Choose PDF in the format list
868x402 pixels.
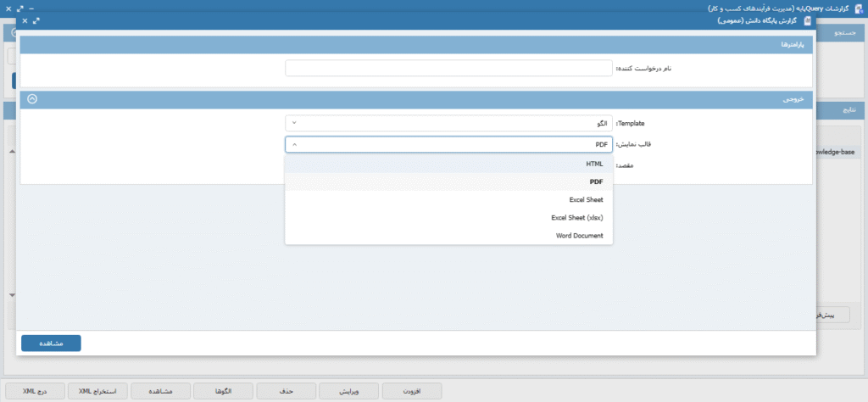(448, 181)
